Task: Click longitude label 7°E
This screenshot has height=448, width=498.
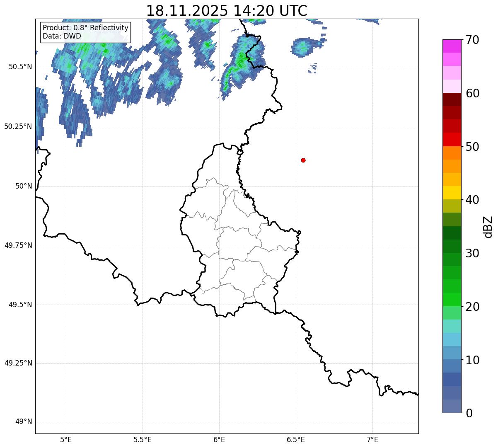Action: click(372, 439)
